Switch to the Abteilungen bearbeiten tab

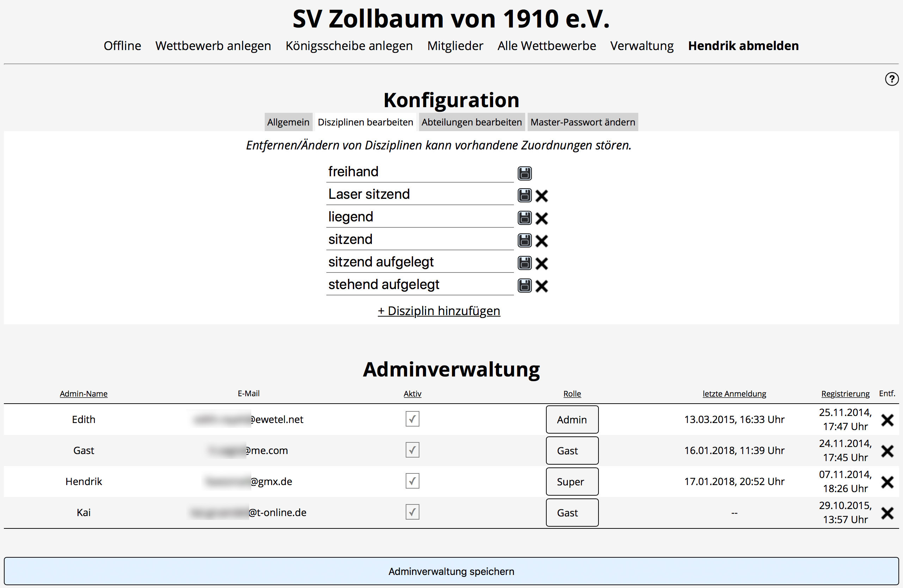coord(471,122)
